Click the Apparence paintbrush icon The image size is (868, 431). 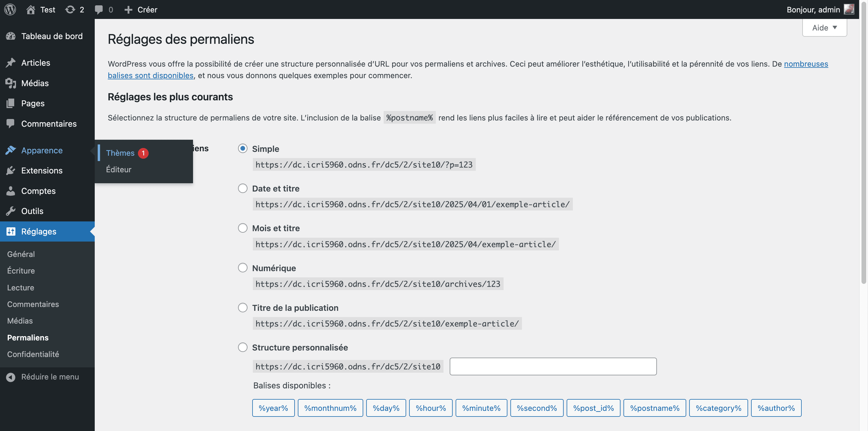click(11, 150)
